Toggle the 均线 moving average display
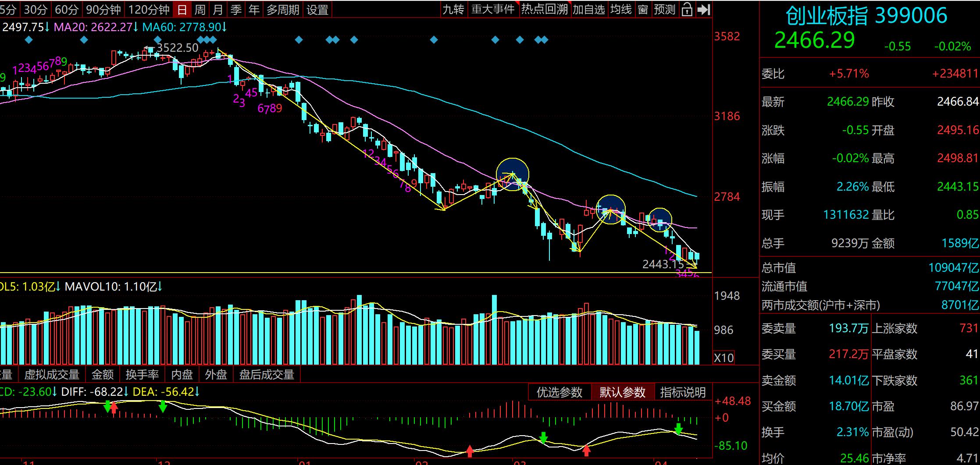 pos(621,9)
